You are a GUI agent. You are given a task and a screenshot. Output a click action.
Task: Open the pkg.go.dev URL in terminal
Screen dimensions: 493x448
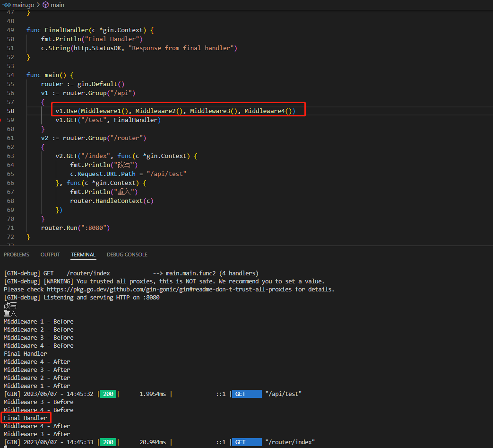point(169,290)
